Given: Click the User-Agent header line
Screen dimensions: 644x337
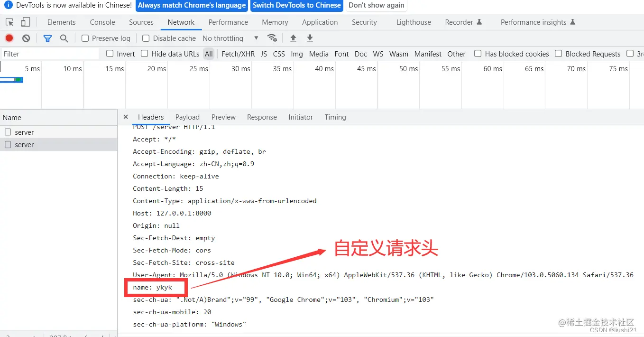Looking at the screenshot, I should (x=383, y=275).
